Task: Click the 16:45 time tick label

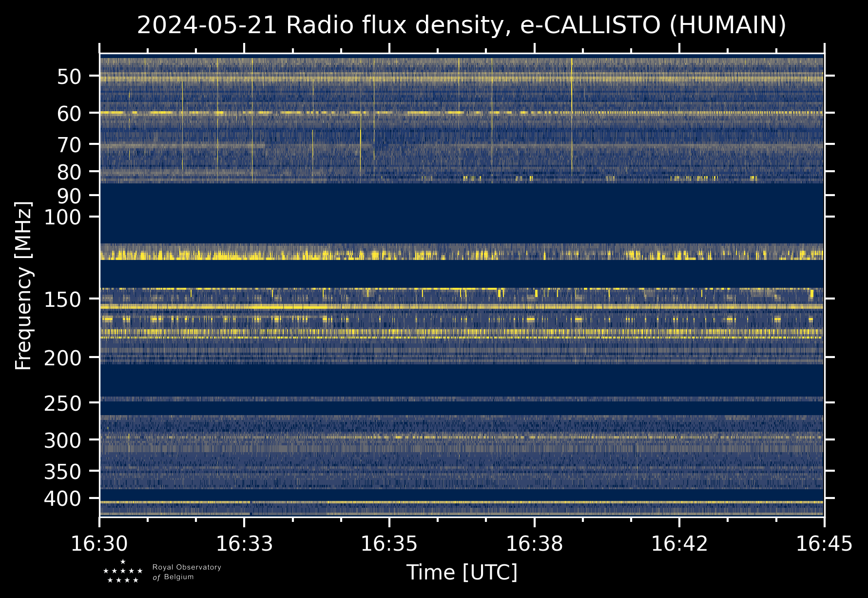Action: pyautogui.click(x=824, y=543)
